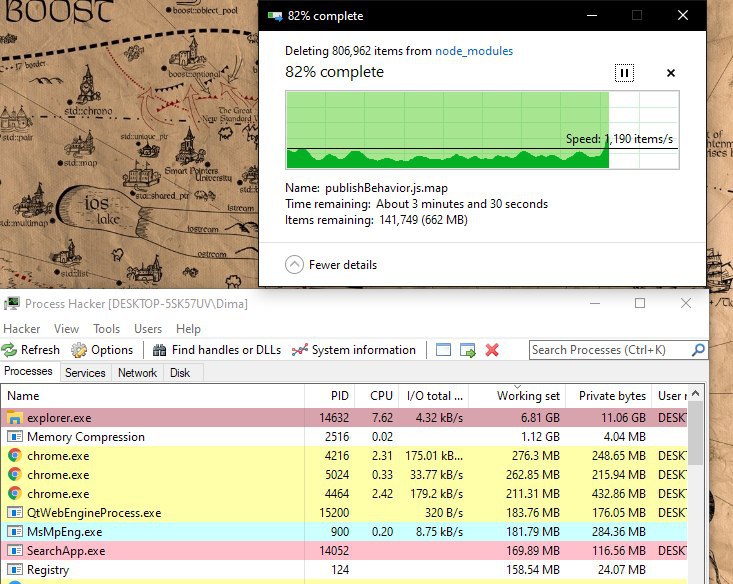Viewport: 733px width, 584px height.
Task: Sort by the Name column header
Action: [152, 396]
